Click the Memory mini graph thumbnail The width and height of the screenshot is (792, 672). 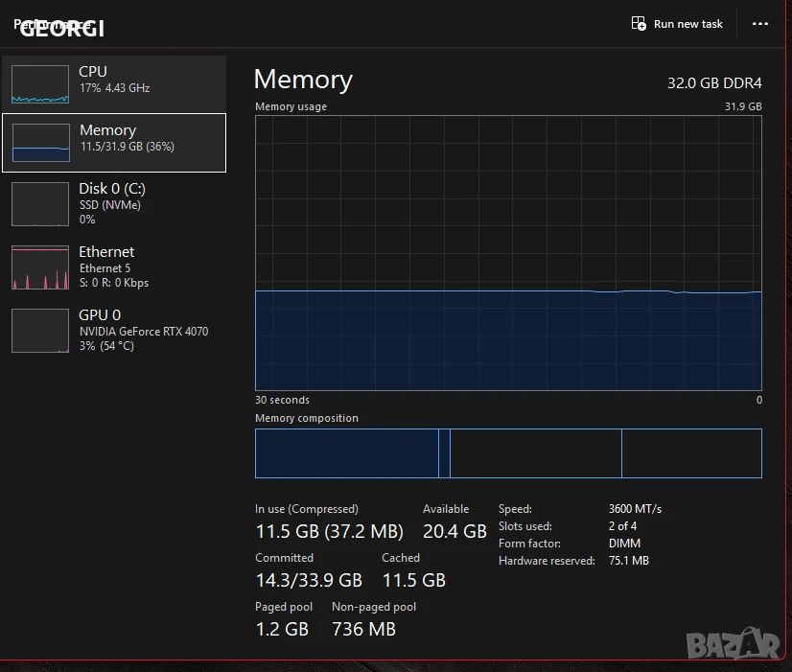point(41,143)
